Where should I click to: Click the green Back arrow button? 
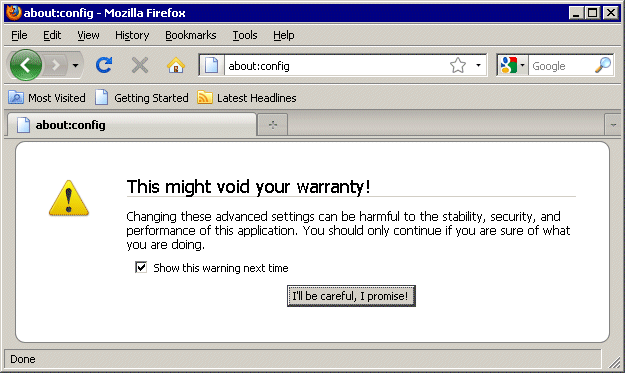tap(26, 65)
